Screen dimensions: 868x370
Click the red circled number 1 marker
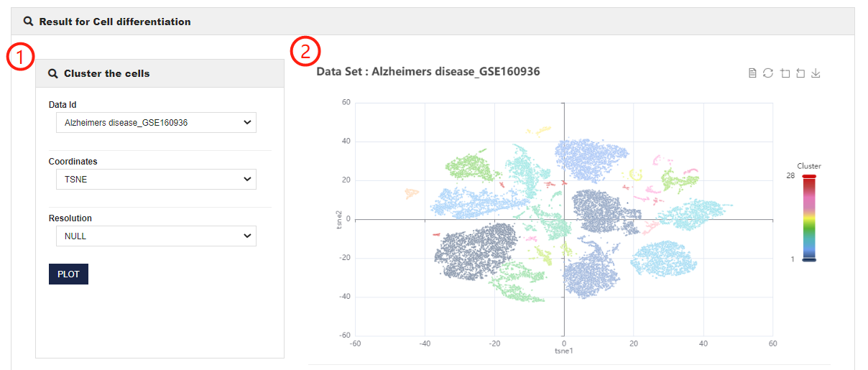21,57
